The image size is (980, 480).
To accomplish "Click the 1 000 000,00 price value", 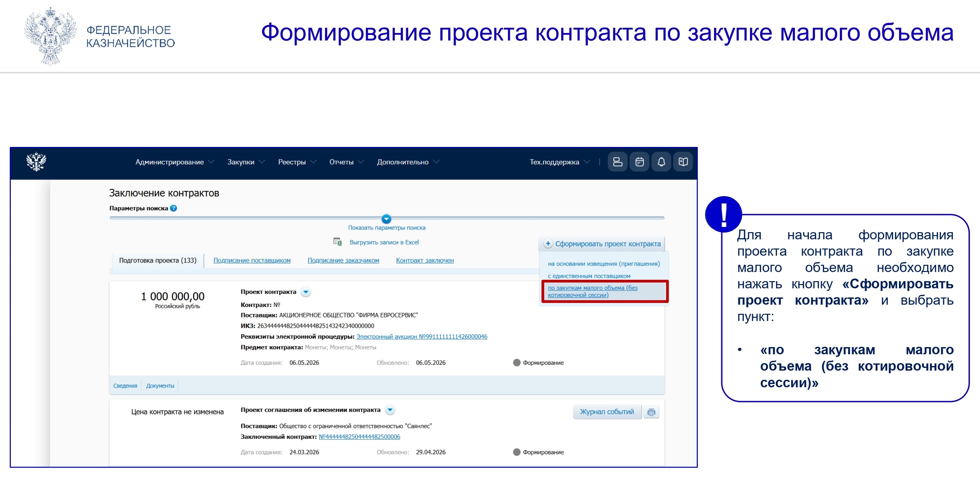I will point(173,296).
